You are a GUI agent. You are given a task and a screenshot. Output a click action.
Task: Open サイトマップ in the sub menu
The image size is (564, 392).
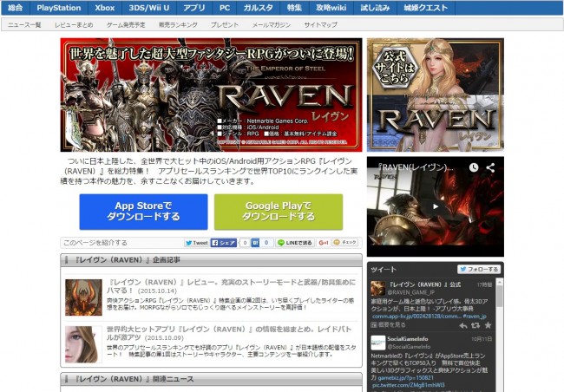[321, 25]
